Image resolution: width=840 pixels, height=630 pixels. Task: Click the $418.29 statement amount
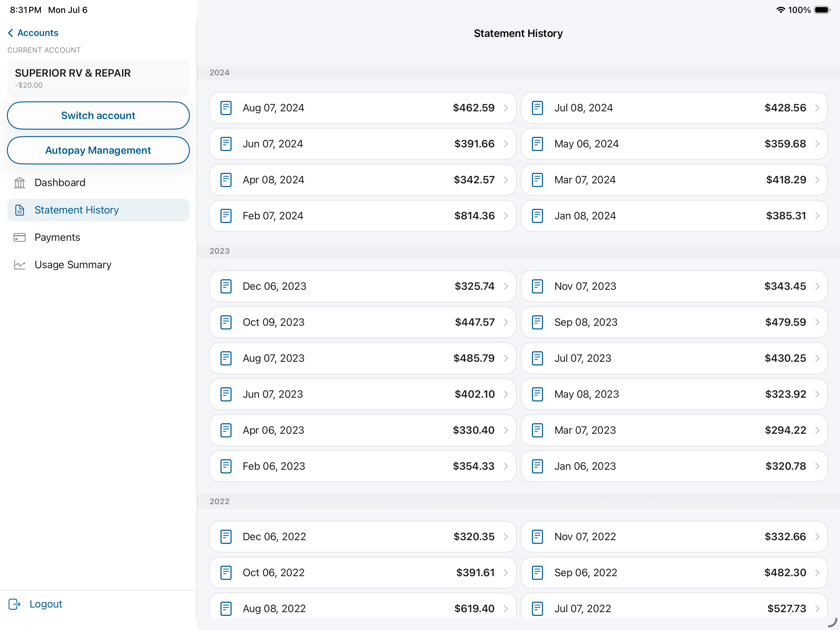(x=786, y=180)
